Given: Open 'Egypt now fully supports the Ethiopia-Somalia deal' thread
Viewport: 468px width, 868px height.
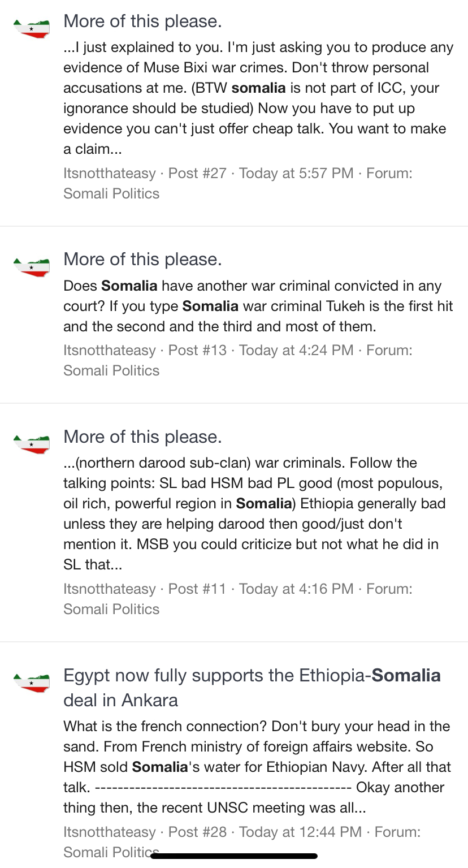Looking at the screenshot, I should point(252,688).
